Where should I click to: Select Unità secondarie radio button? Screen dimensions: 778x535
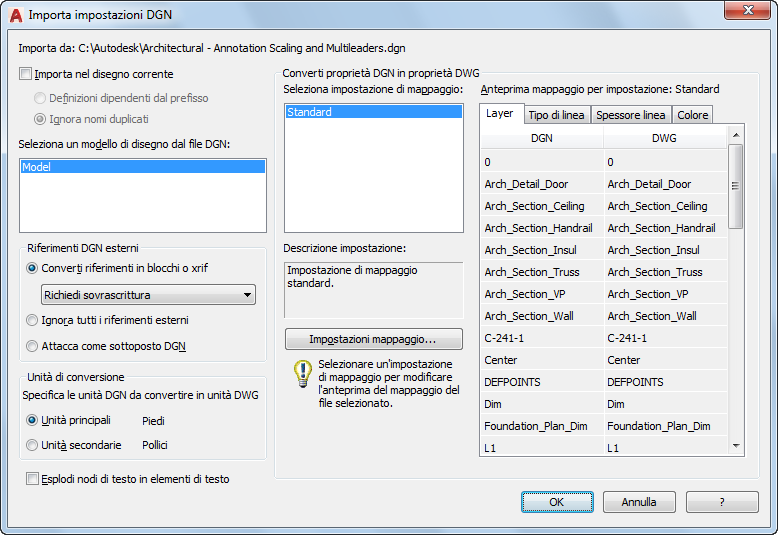click(33, 445)
